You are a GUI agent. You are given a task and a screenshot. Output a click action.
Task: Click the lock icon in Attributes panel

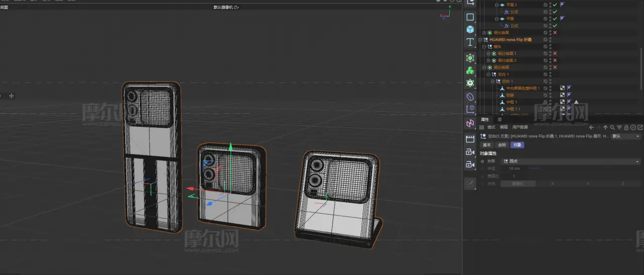click(x=626, y=127)
